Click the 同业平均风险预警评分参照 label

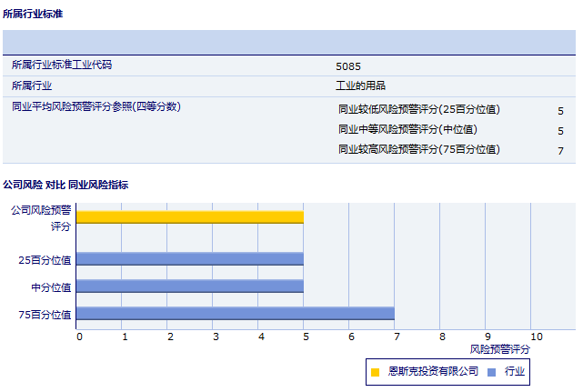coord(95,106)
